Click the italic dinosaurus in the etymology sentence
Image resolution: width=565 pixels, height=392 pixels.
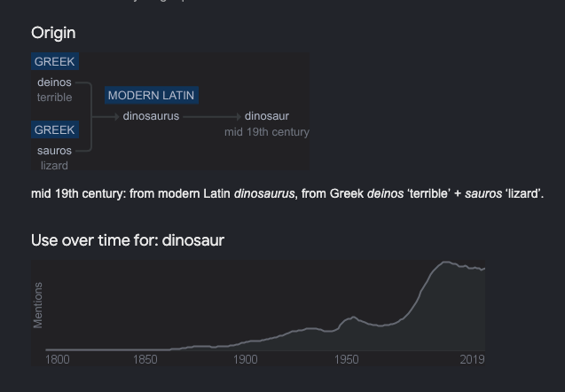[264, 193]
